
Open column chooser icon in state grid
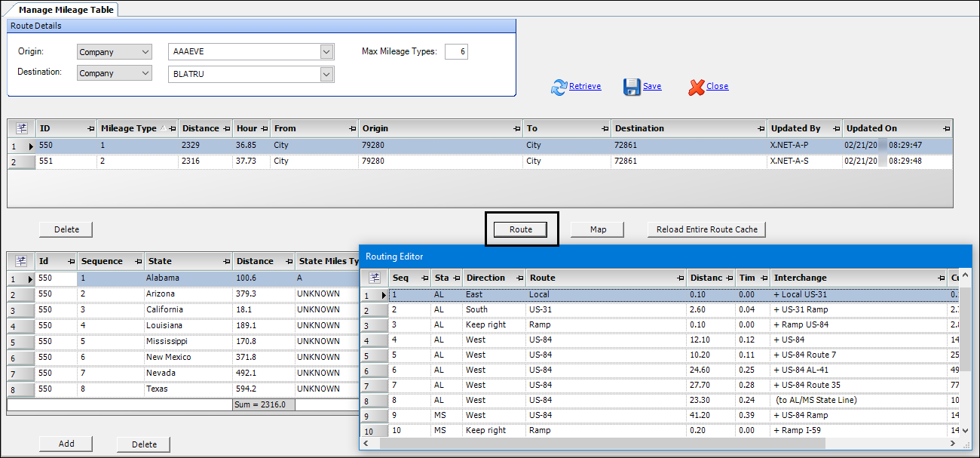pyautogui.click(x=21, y=261)
